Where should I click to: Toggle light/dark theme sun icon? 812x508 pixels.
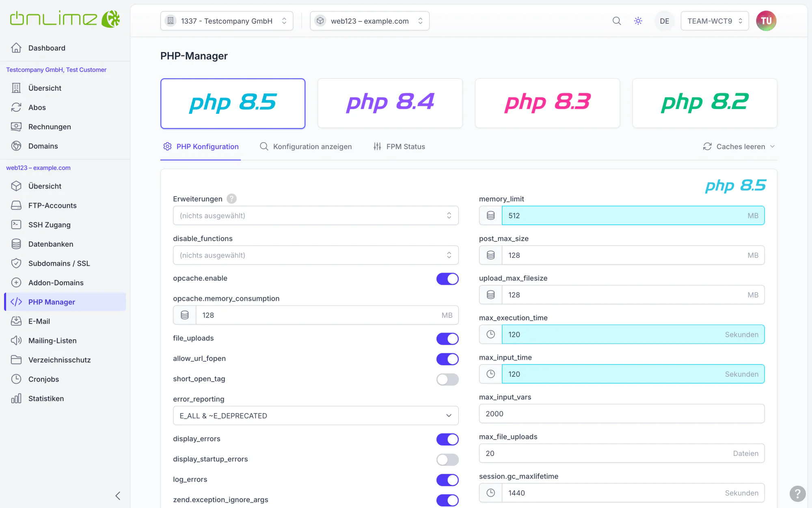pos(638,21)
